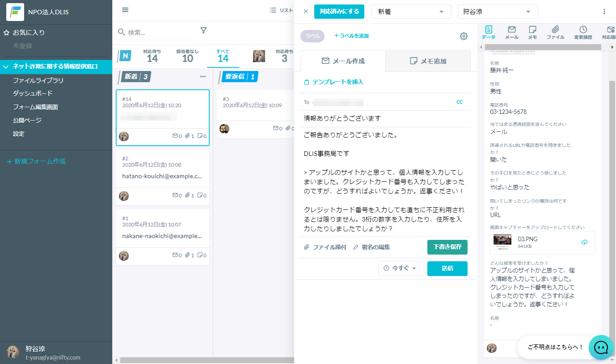Click the assignee avatar on card #3

point(224,129)
